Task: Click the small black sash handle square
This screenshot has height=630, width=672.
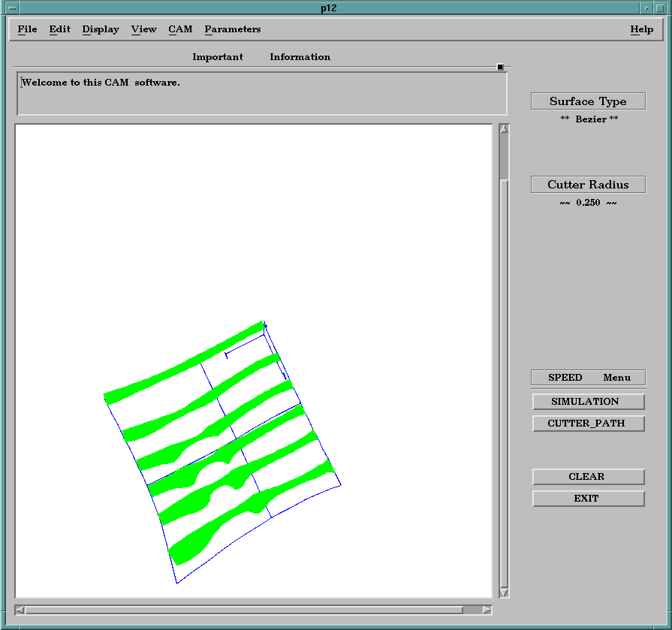Action: 500,67
